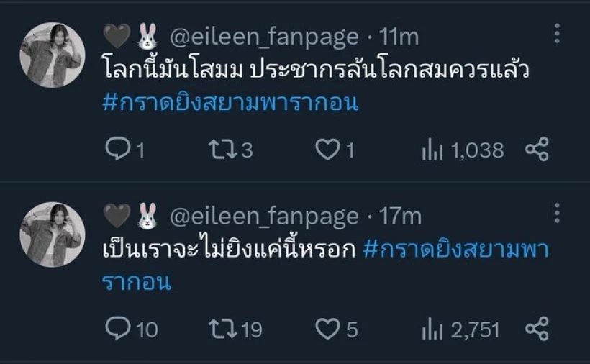View analytics showing 2,751 views
The width and height of the screenshot is (590, 364).
[432, 329]
